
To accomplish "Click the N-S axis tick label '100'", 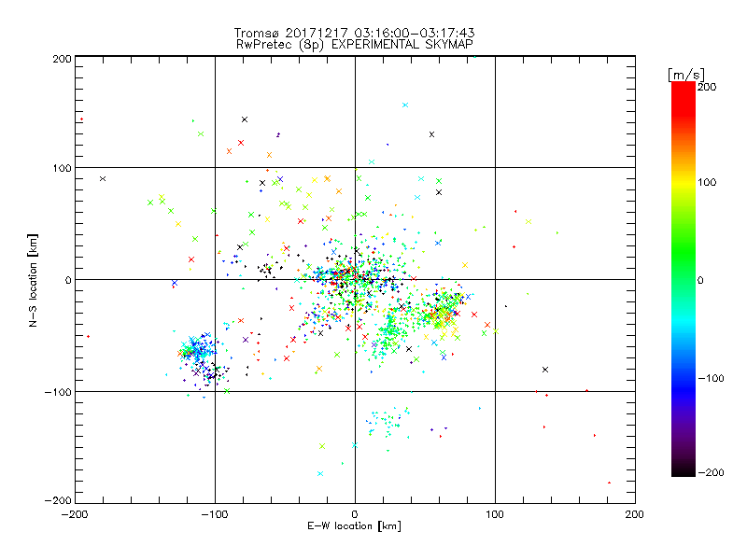I will (62, 168).
